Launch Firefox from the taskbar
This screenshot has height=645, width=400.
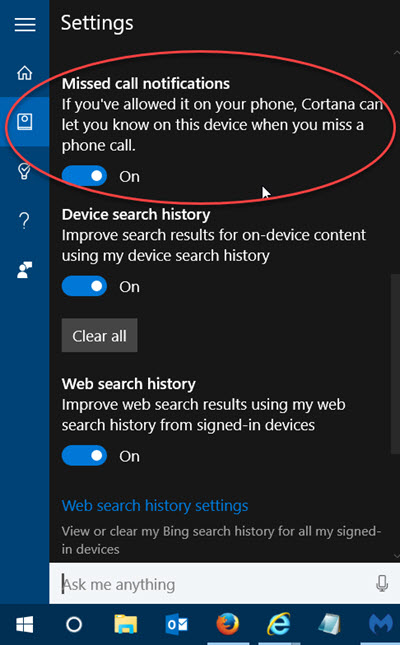[228, 624]
